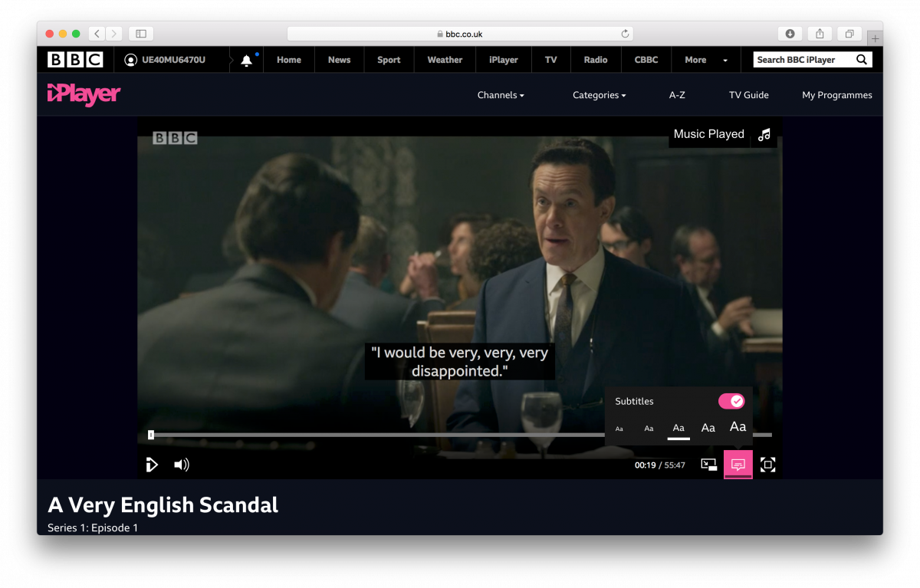Open the Radio menu item
This screenshot has height=588, width=920.
pos(596,60)
